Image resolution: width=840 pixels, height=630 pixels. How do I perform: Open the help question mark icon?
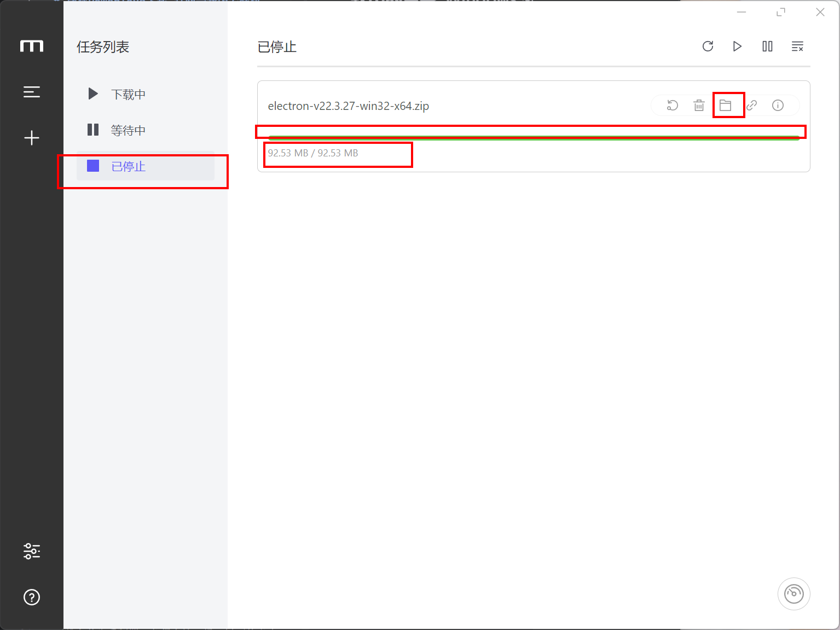click(x=32, y=597)
